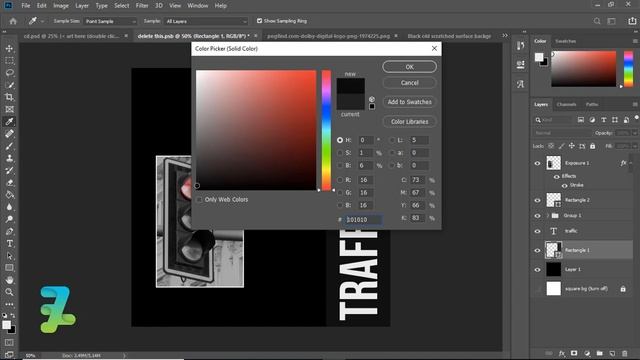640x360 pixels.
Task: Click the lock position icon in Layers
Action: [x=571, y=146]
